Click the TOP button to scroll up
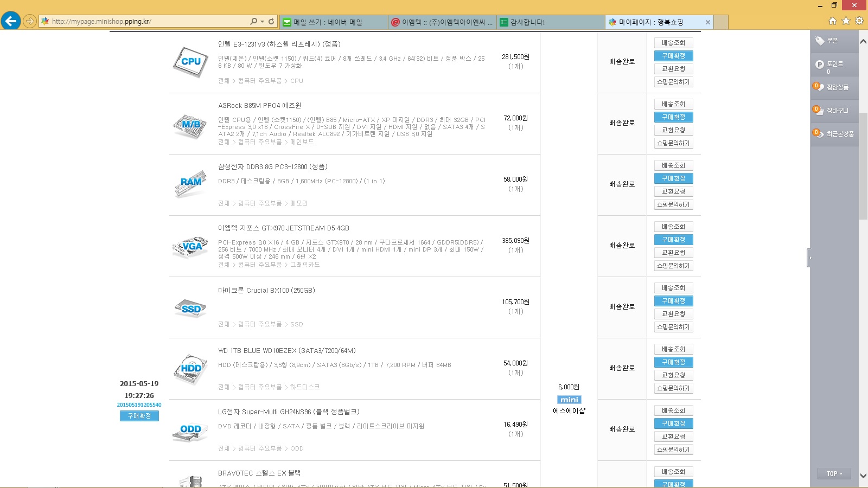The image size is (868, 488). pos(834,474)
